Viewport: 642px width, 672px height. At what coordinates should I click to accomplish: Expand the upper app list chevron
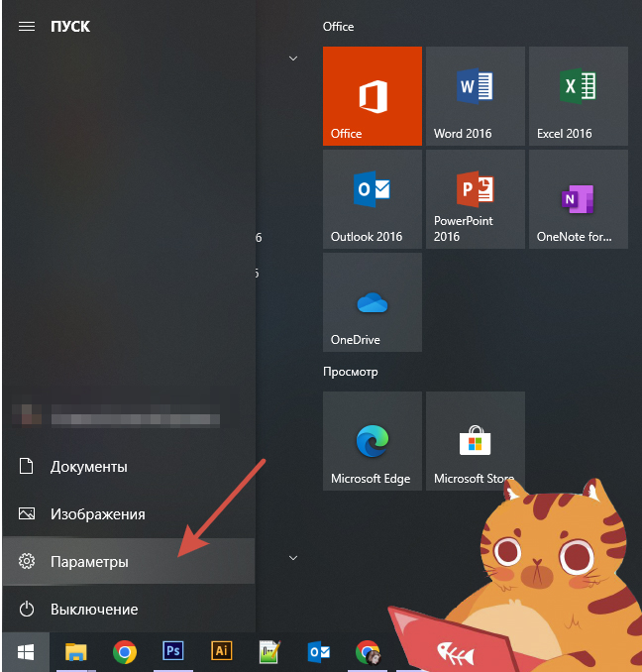(x=292, y=58)
